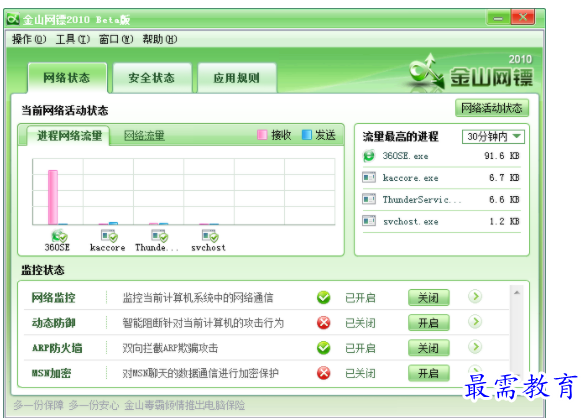Minimize the 金山网镖 window

pos(498,18)
